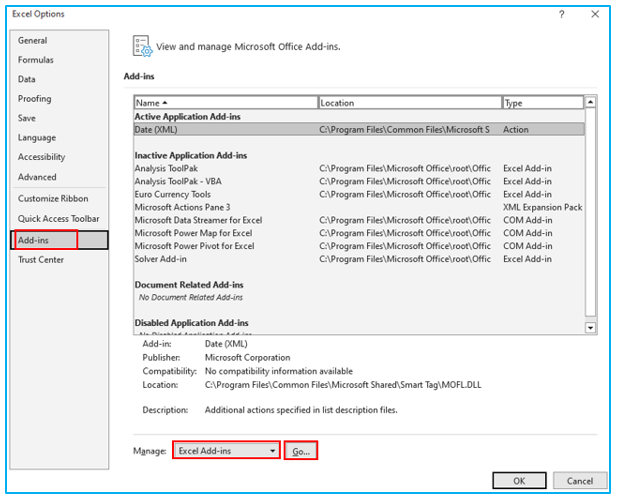The height and width of the screenshot is (500, 617).
Task: Click the Help question mark icon
Action: click(562, 15)
